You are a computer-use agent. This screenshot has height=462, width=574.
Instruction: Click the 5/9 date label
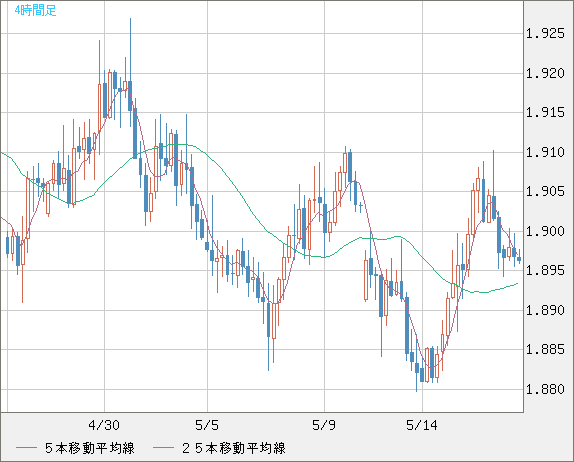pyautogui.click(x=324, y=425)
